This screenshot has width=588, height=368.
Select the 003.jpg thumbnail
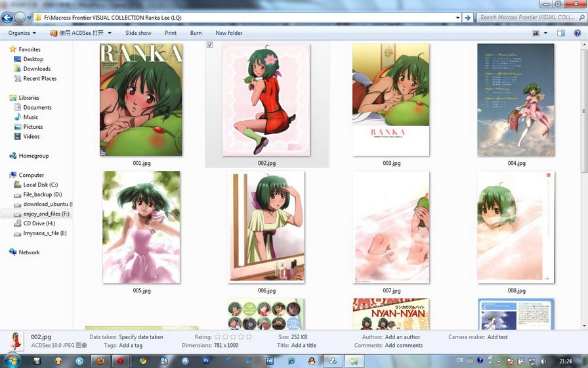[x=390, y=99]
